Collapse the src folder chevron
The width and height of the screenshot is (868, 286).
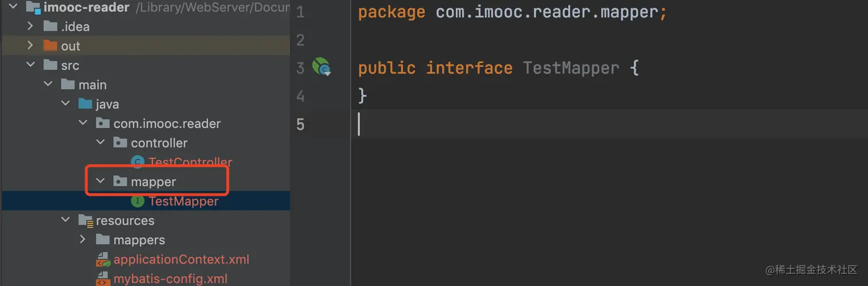click(31, 65)
